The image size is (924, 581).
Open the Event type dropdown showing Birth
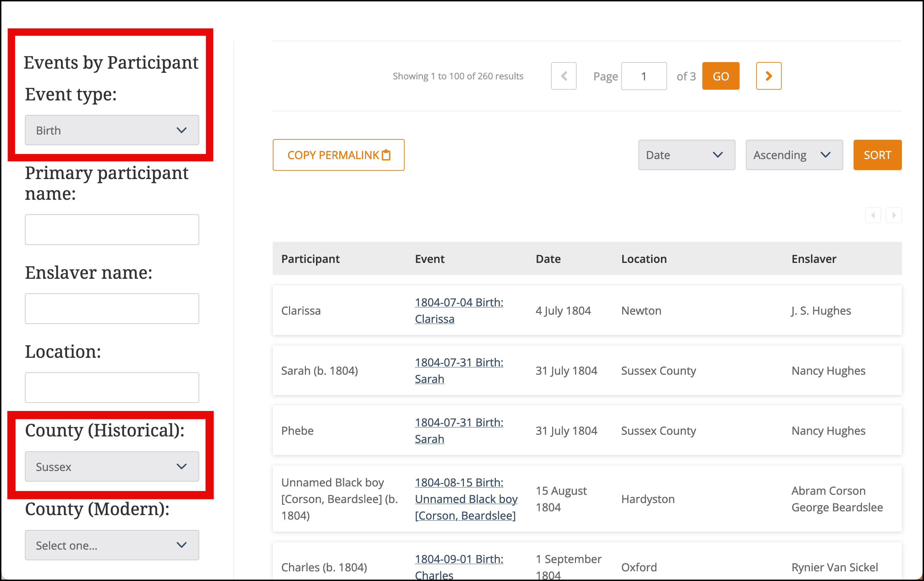click(112, 130)
